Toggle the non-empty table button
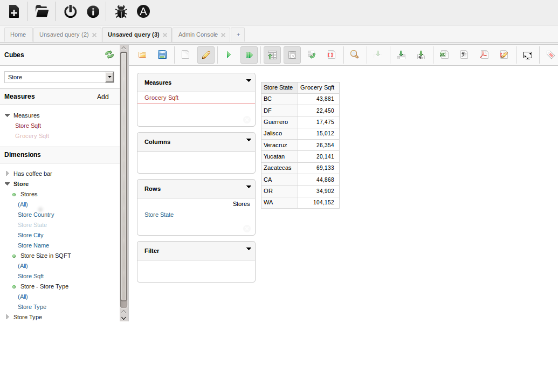Image resolution: width=558 pixels, height=392 pixels. [x=292, y=55]
